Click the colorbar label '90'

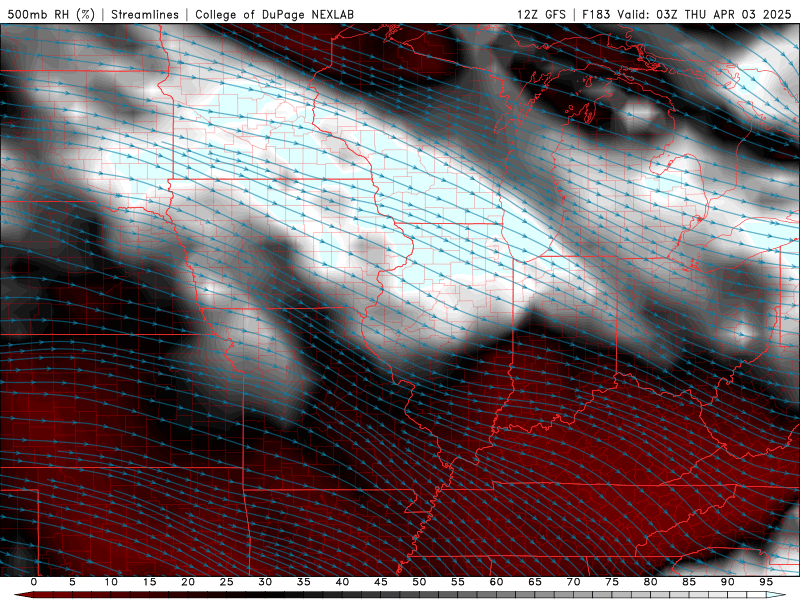click(x=728, y=582)
